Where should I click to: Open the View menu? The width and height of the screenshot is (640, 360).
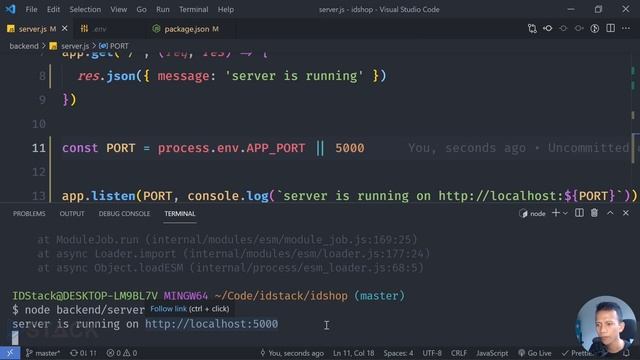tap(118, 9)
